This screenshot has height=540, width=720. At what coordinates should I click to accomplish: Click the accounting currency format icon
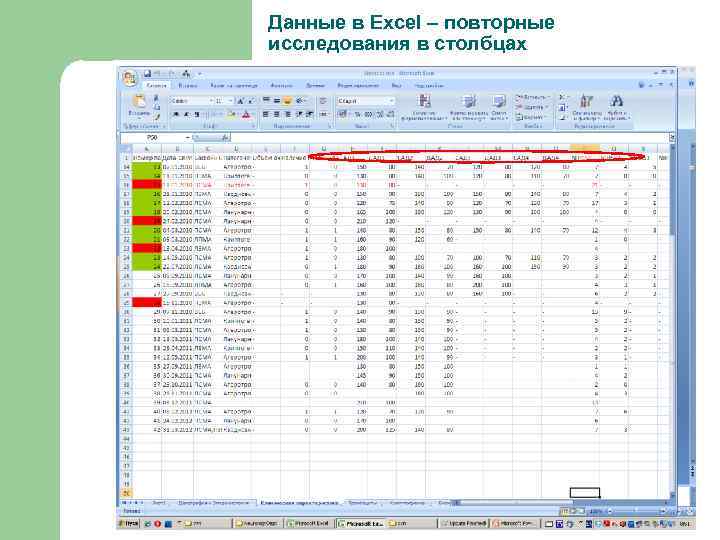click(x=343, y=114)
